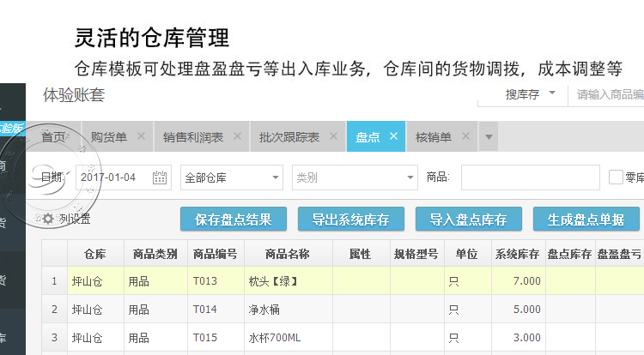
Task: Switch to the 销售利润表 tab
Action: pos(193,136)
